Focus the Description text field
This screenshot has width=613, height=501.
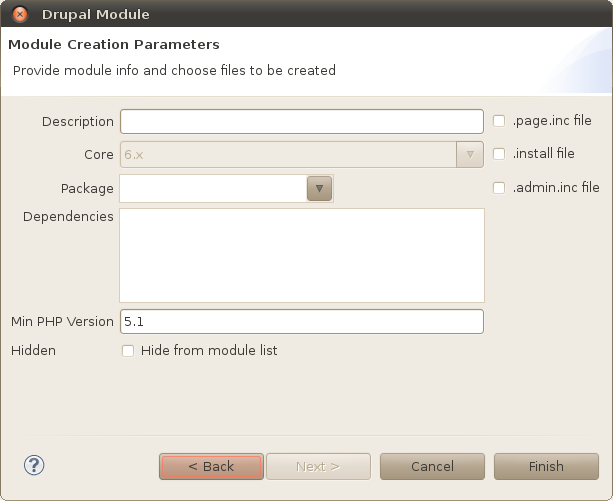pos(302,122)
